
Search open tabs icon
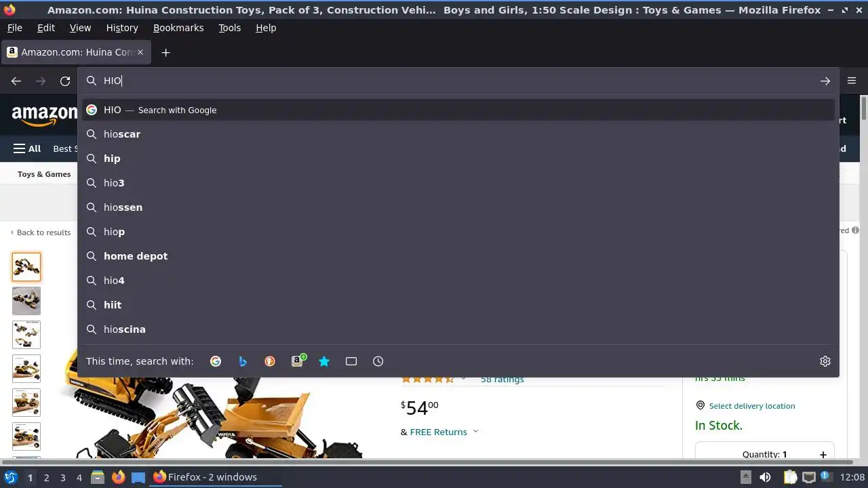tap(351, 361)
